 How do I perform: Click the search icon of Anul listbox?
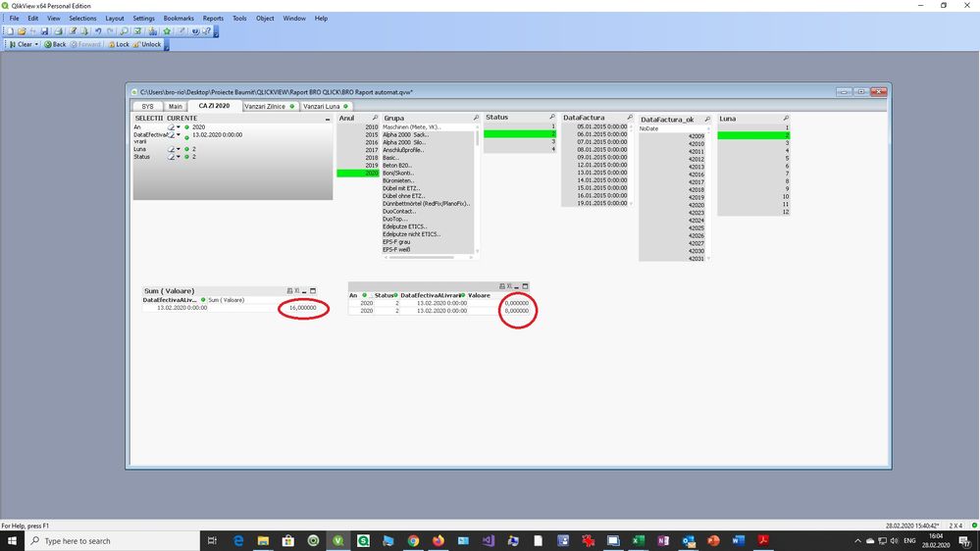coord(375,118)
